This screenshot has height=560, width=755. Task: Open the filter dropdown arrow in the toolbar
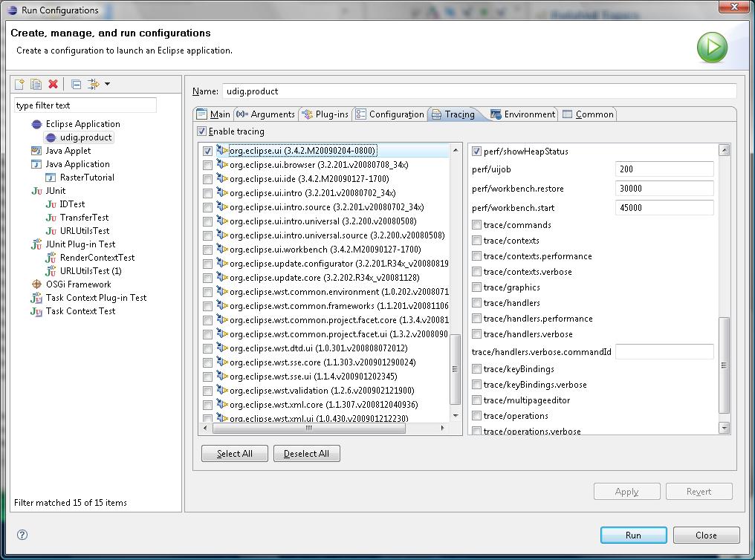point(107,84)
